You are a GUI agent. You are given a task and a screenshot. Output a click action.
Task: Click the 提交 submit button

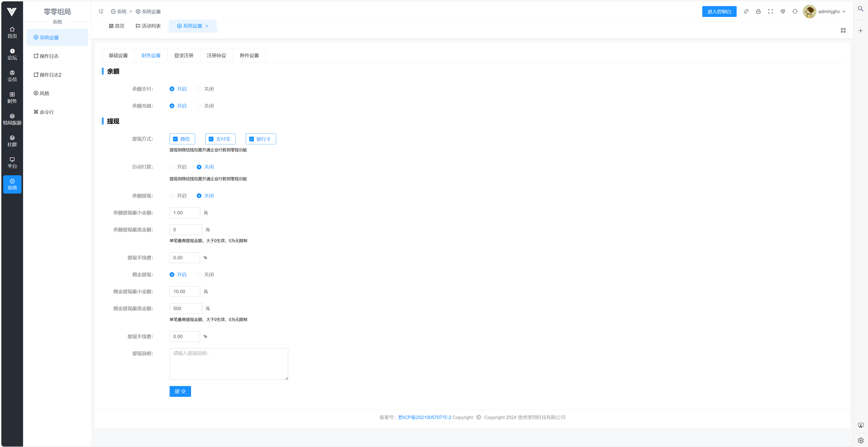click(x=180, y=391)
